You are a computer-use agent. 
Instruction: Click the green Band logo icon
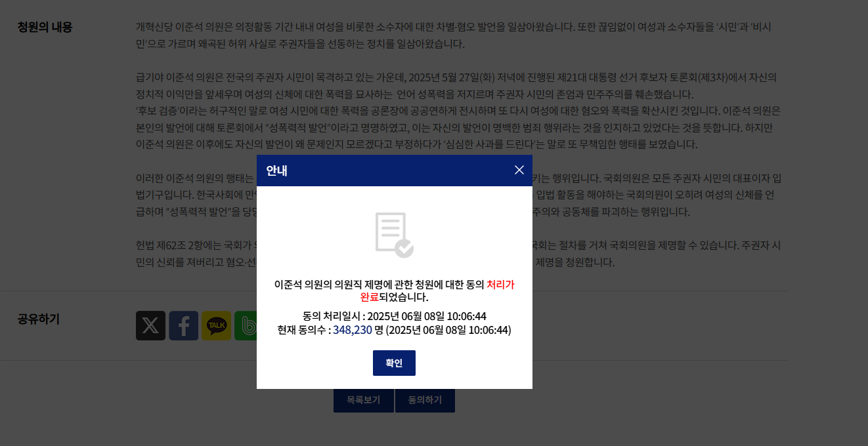[x=248, y=325]
